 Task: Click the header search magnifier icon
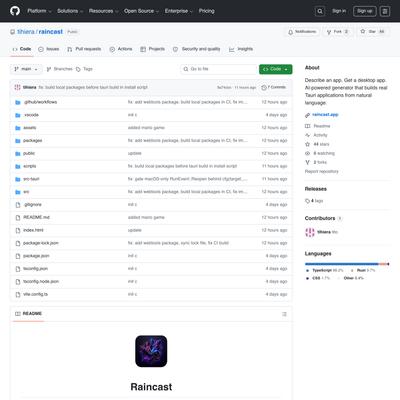(x=320, y=11)
